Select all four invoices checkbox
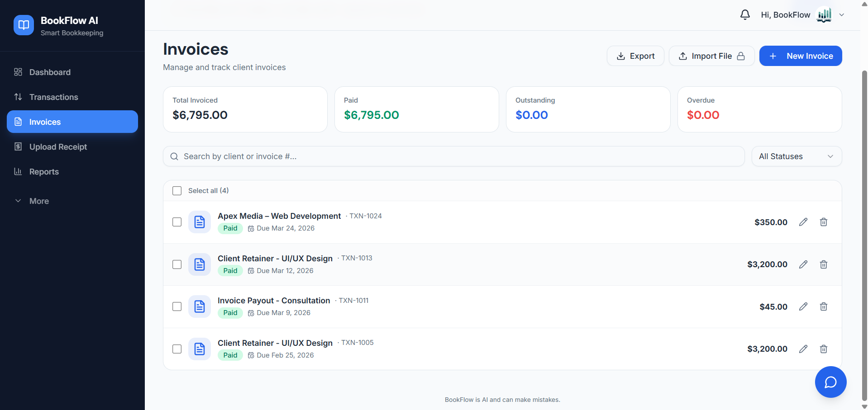868x410 pixels. (x=177, y=191)
